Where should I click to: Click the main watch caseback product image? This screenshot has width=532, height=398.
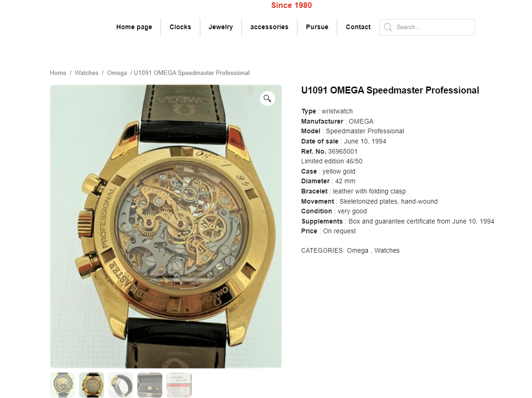point(166,226)
